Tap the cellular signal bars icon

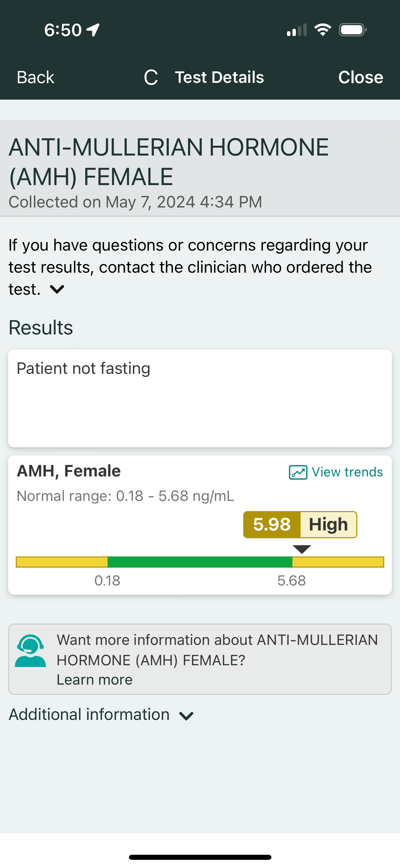(x=297, y=30)
